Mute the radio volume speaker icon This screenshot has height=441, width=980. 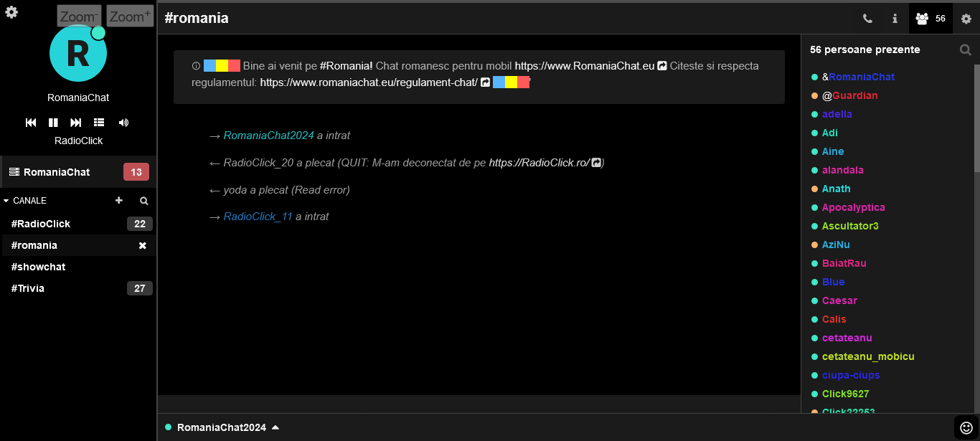click(x=123, y=123)
